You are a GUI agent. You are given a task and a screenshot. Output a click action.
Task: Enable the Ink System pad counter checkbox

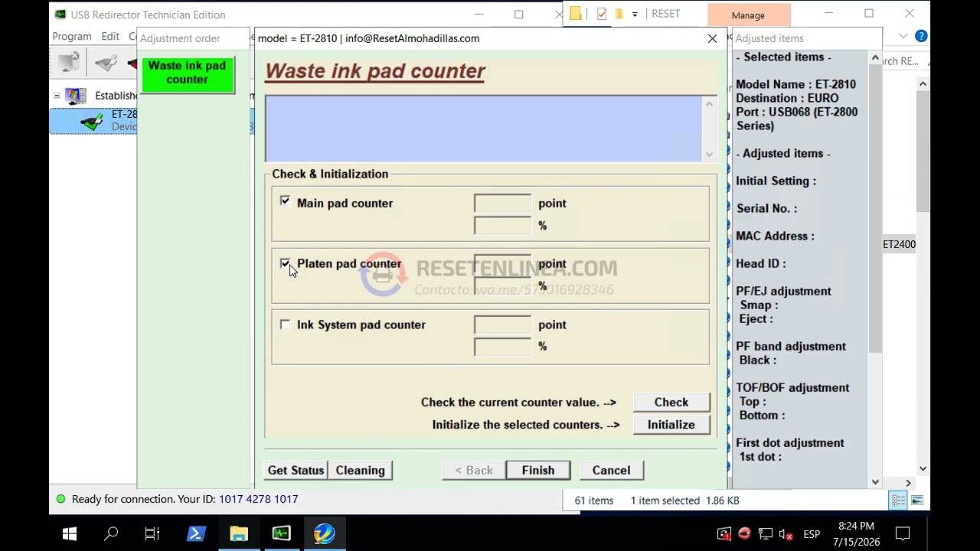pos(286,324)
